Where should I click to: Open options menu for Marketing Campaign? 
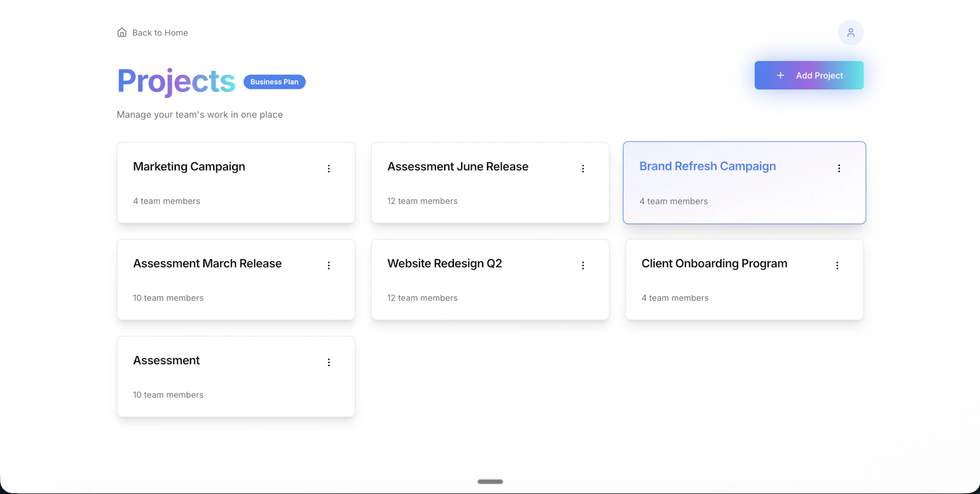click(329, 168)
